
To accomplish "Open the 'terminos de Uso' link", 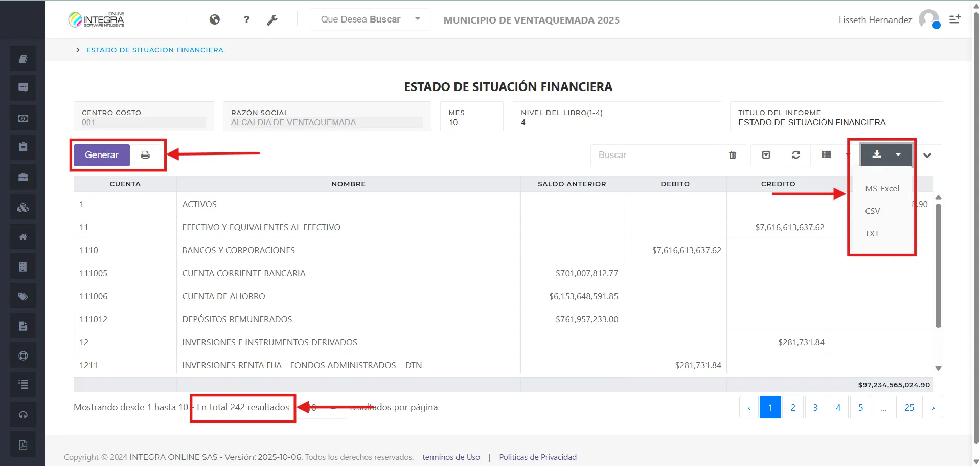I will pyautogui.click(x=450, y=457).
